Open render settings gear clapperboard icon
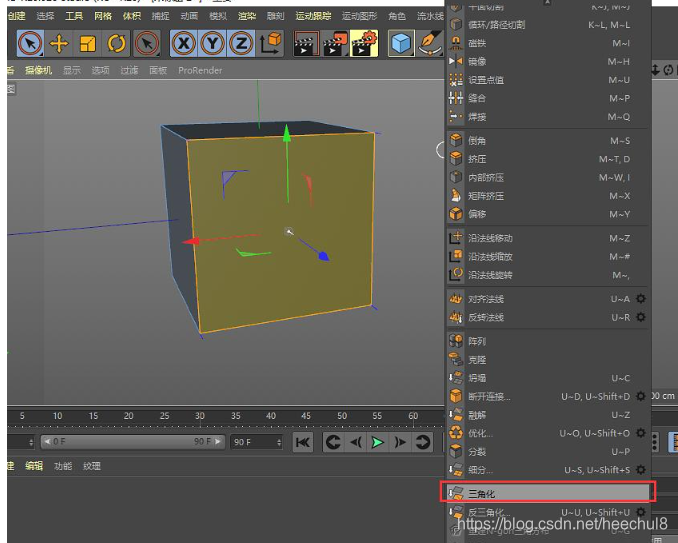This screenshot has height=543, width=678. point(364,44)
